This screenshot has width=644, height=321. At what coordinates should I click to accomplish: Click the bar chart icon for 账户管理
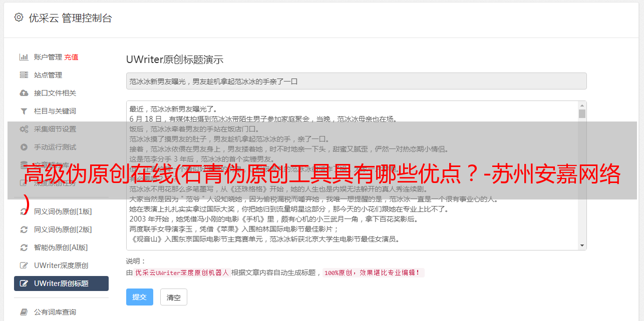[x=24, y=57]
